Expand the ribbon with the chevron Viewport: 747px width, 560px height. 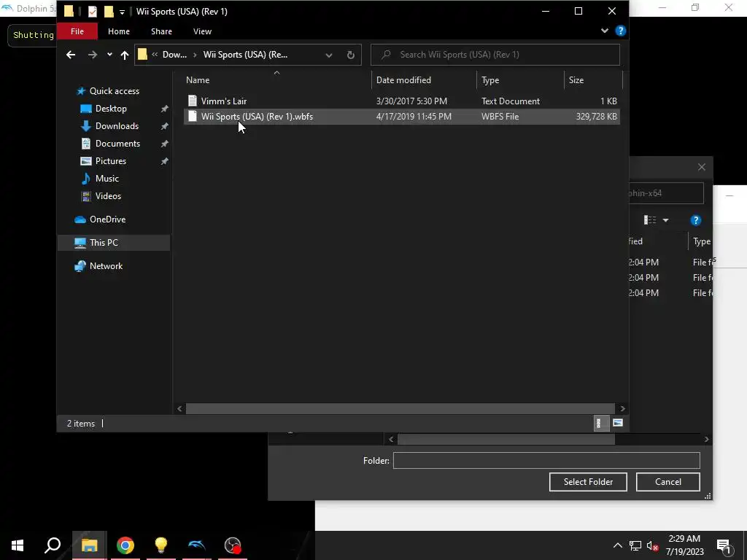tap(605, 31)
